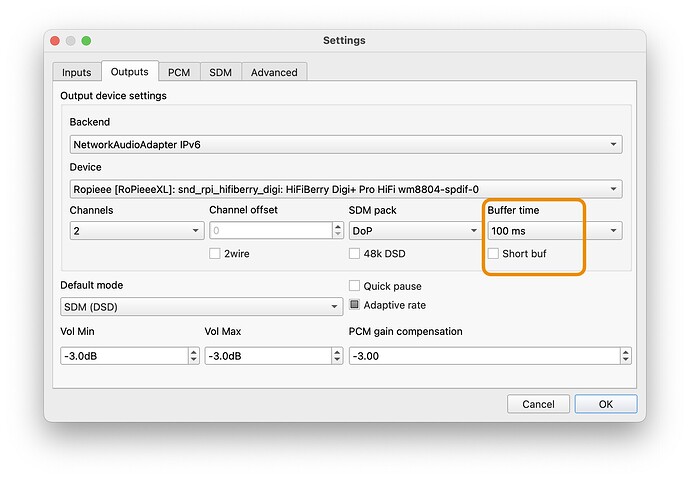
Task: Enable the 2wire checkbox
Action: (x=215, y=254)
